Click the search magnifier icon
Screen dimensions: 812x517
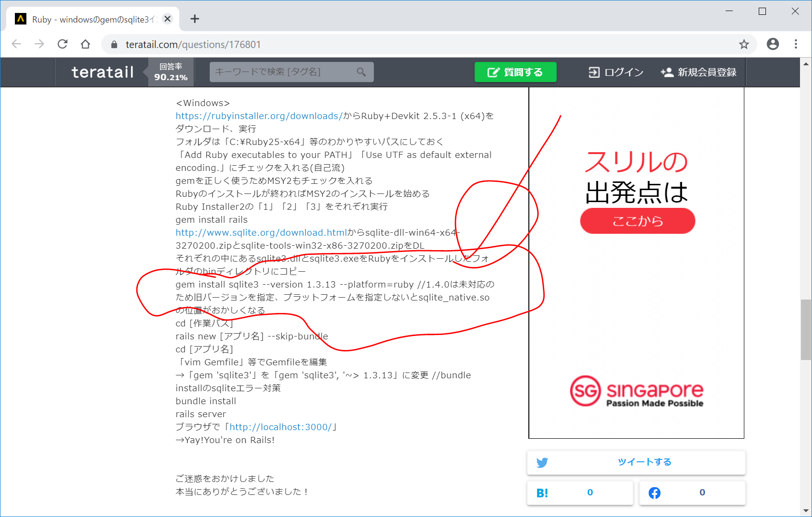(361, 72)
